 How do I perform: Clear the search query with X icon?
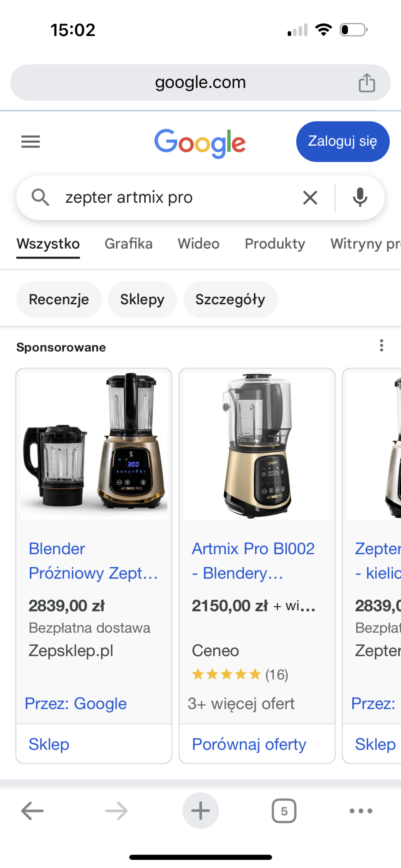click(310, 197)
